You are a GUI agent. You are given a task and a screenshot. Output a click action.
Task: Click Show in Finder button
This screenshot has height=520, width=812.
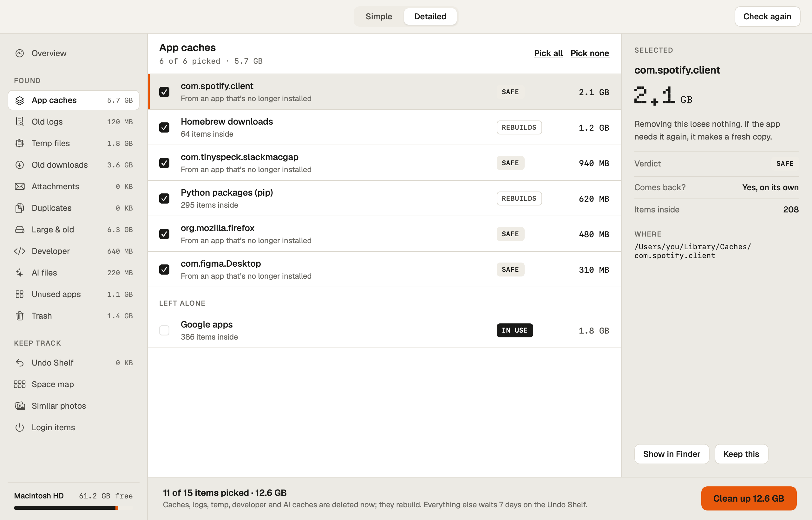click(671, 454)
